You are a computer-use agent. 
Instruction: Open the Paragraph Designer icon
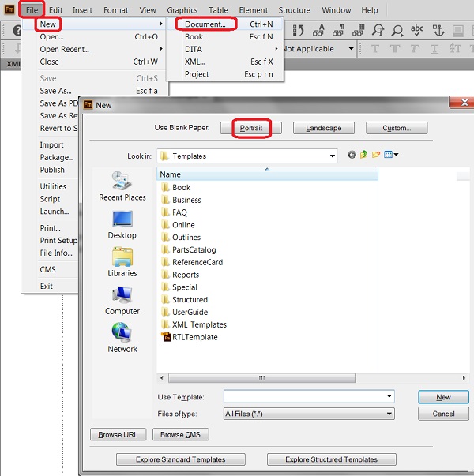338,30
